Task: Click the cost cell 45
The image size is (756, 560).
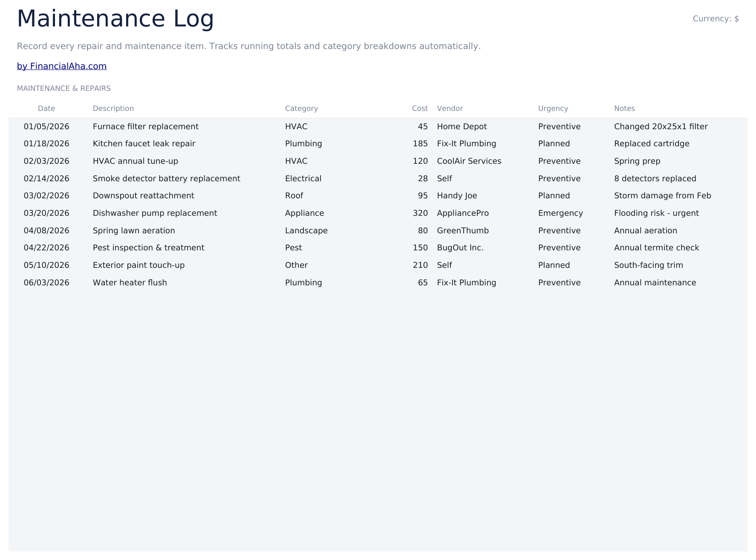Action: 423,127
